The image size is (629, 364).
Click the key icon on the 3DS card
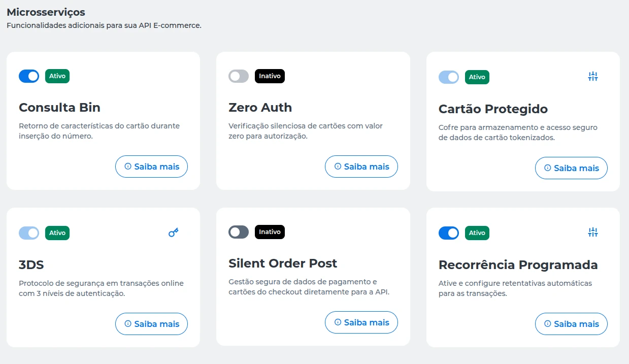(173, 232)
